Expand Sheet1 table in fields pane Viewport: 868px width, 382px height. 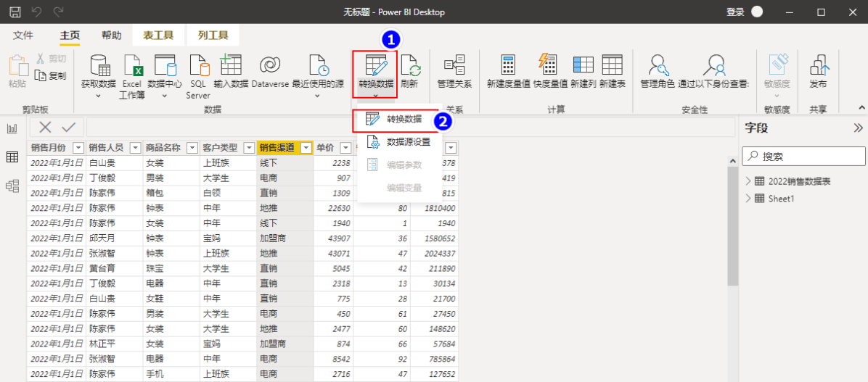[748, 199]
